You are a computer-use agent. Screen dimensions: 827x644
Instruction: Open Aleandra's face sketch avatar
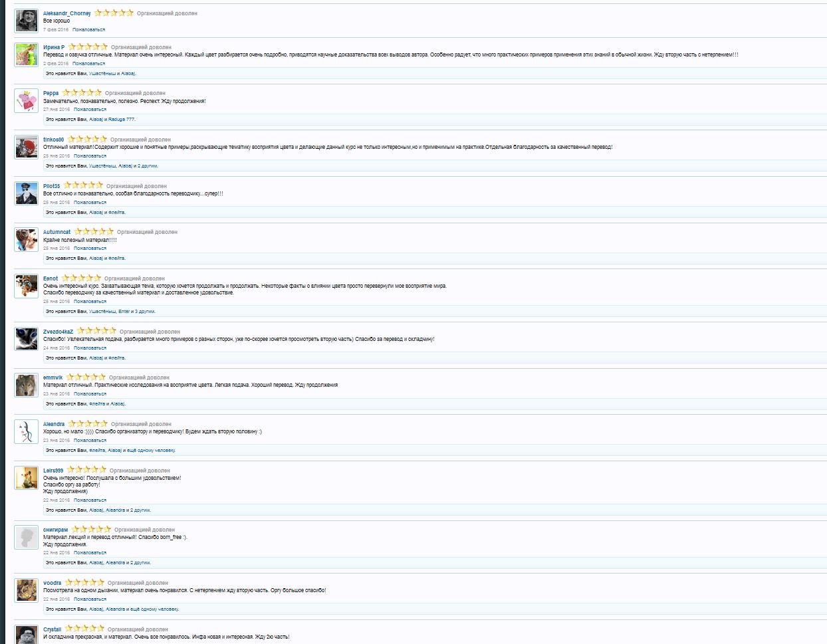click(27, 431)
